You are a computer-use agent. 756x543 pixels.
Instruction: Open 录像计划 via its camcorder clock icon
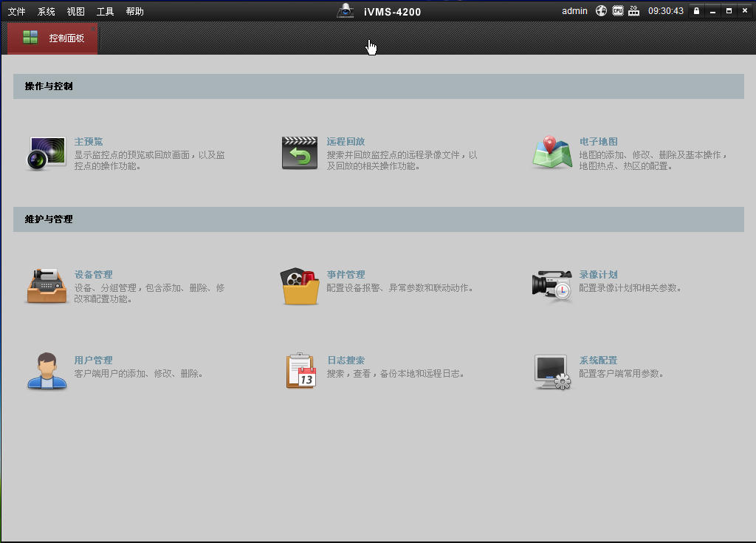pos(552,286)
